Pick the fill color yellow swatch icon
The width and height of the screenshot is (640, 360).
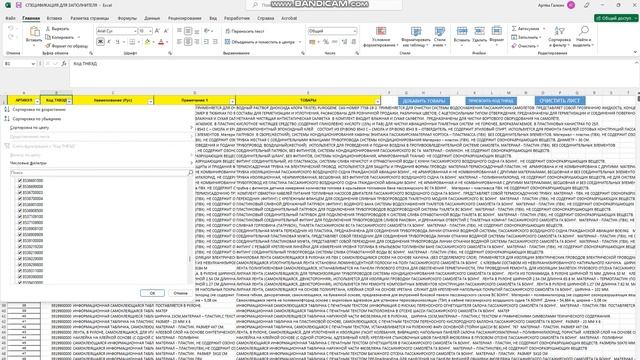coord(147,42)
